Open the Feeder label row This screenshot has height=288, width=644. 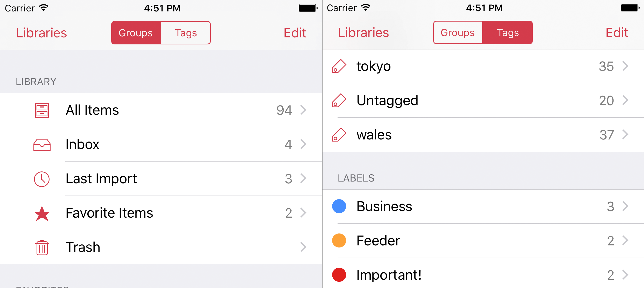pyautogui.click(x=483, y=241)
